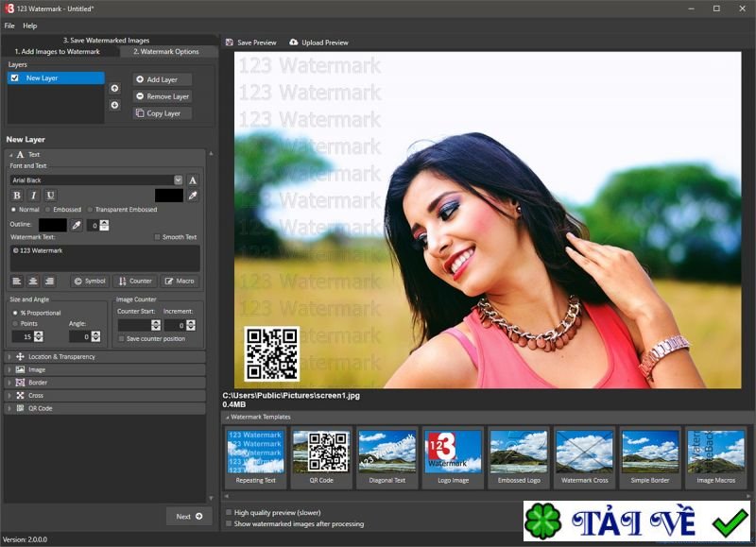Check High quality preview option
The image size is (756, 547).
[229, 512]
